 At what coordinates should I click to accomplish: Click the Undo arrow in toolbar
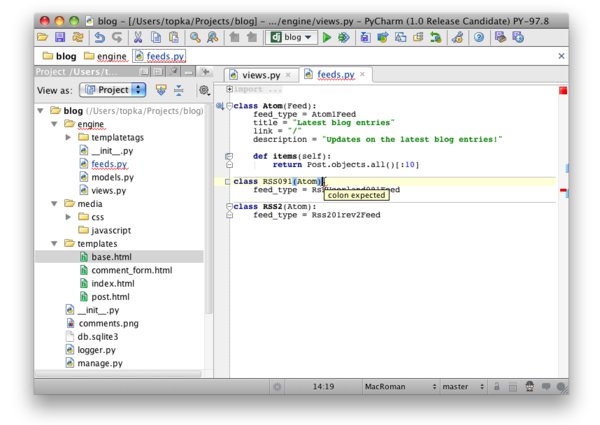[100, 37]
